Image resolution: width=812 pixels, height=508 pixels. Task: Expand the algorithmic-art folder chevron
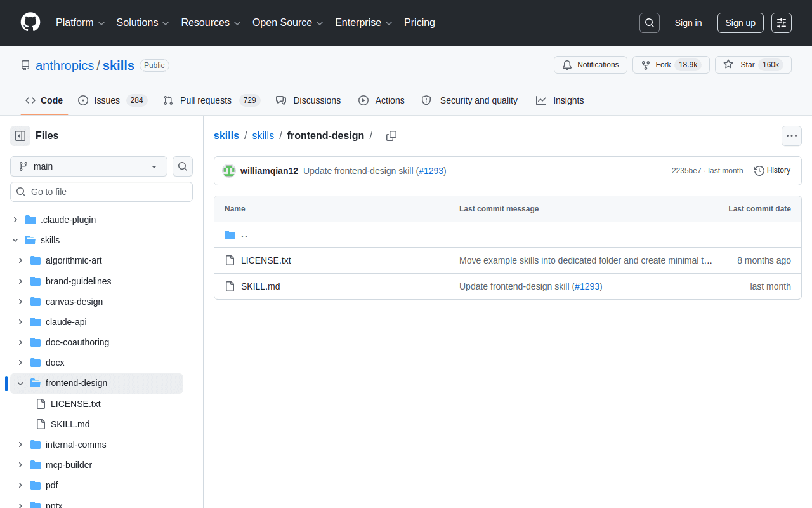coord(20,260)
